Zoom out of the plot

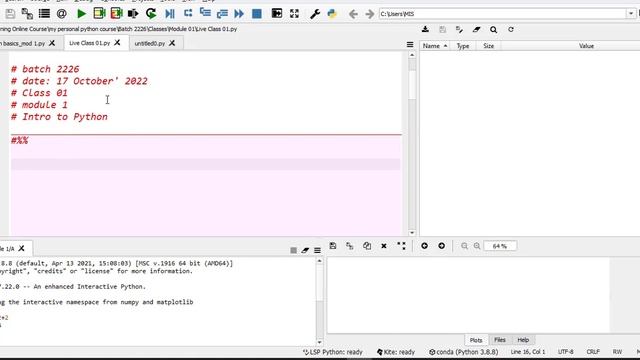[464, 246]
